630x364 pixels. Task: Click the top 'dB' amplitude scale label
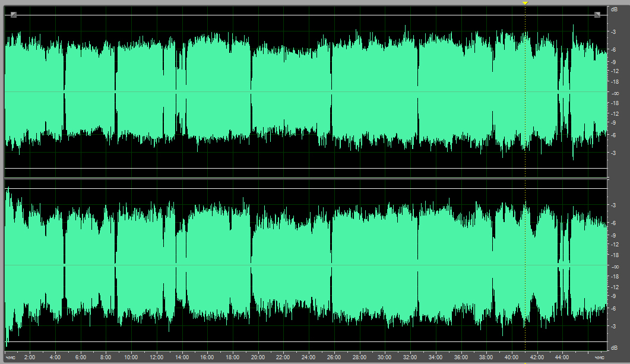[615, 10]
